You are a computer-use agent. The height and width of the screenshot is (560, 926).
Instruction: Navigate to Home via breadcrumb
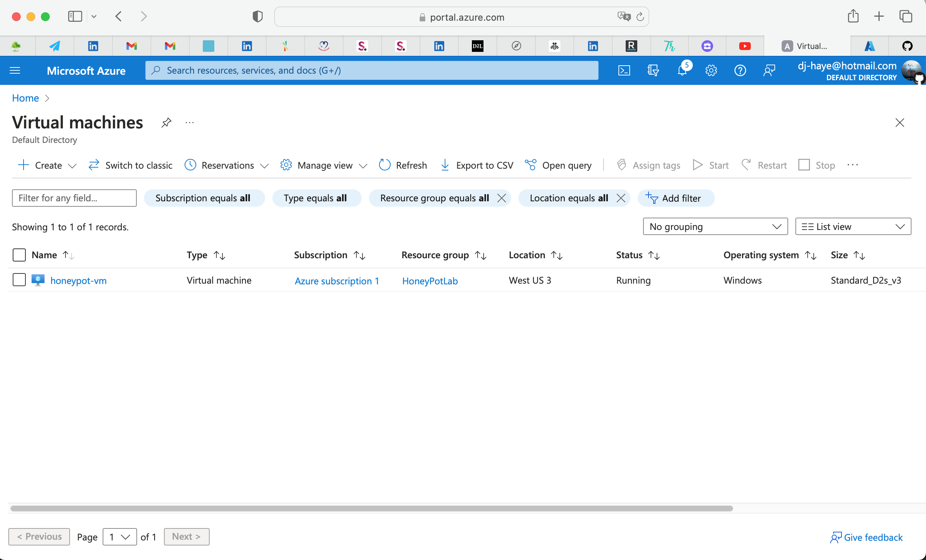(x=25, y=98)
